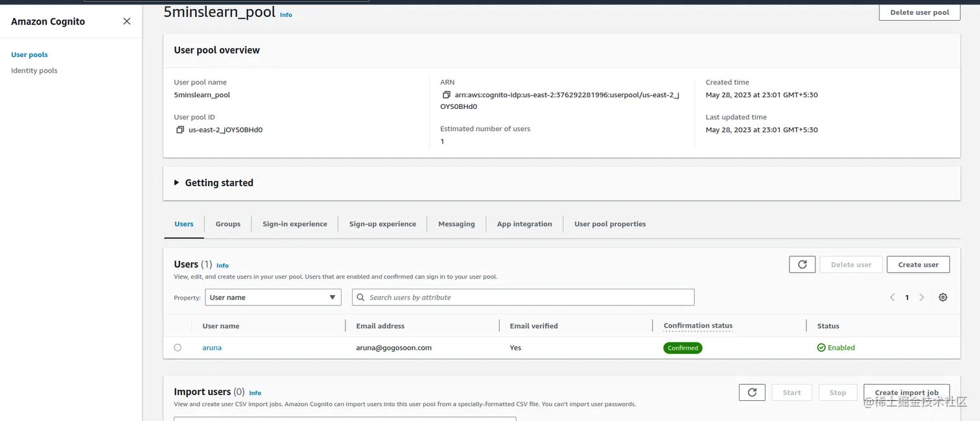Click the Estimated number of users value

[x=442, y=141]
